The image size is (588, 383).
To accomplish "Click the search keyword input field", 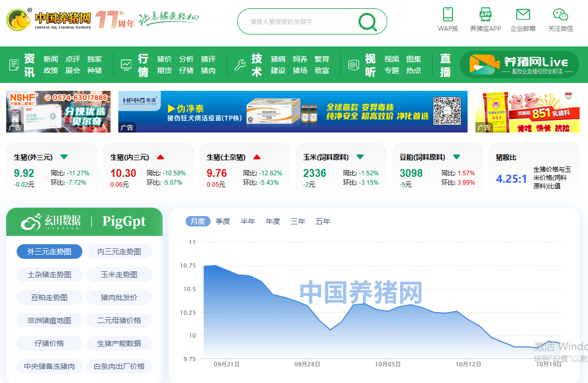I will pos(300,22).
